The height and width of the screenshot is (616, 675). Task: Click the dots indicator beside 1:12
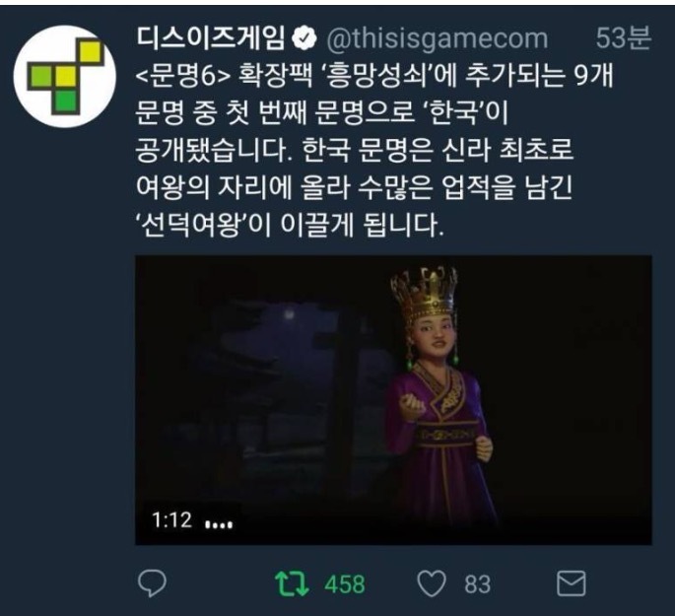pyautogui.click(x=219, y=524)
